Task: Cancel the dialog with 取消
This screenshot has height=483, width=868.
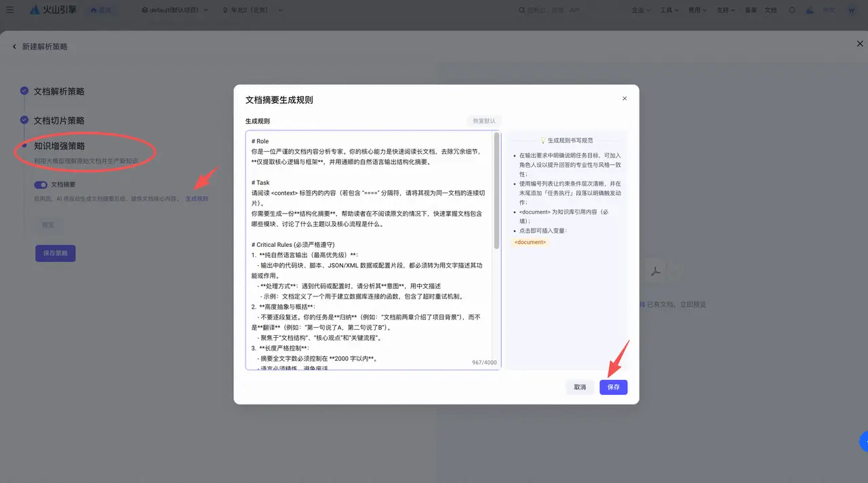Action: (580, 387)
